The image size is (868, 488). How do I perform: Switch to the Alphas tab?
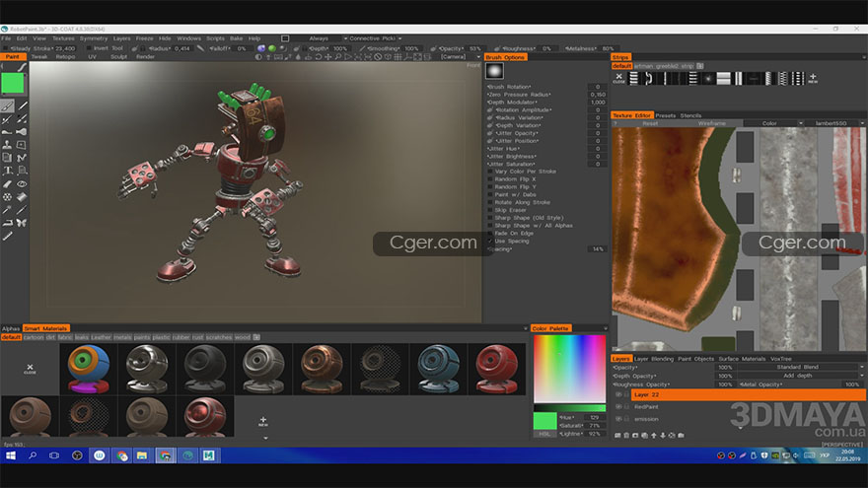[x=11, y=328]
